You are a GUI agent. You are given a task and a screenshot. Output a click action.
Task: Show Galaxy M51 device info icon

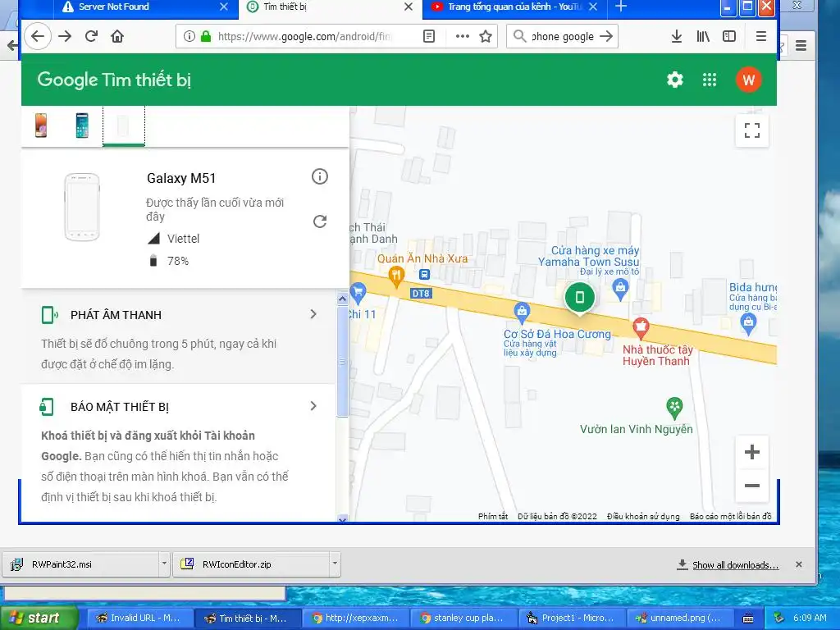(x=320, y=176)
